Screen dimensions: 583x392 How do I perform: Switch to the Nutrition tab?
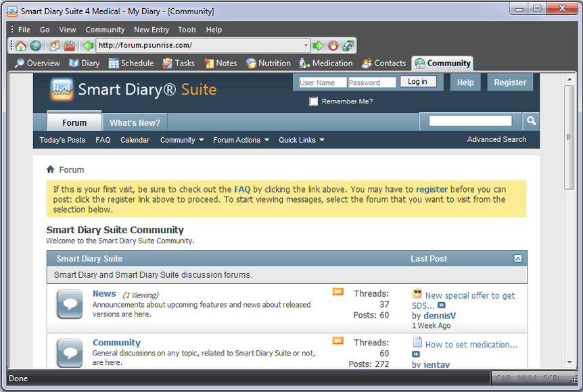(x=269, y=64)
